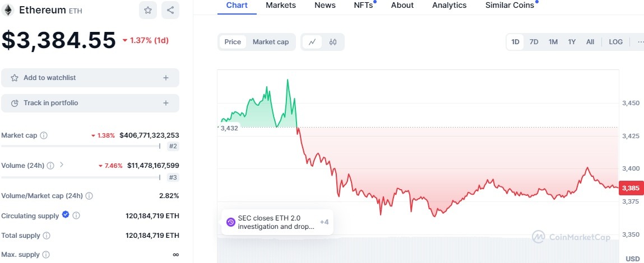This screenshot has width=644, height=263.
Task: Open the more chart options ellipsis
Action: [640, 42]
